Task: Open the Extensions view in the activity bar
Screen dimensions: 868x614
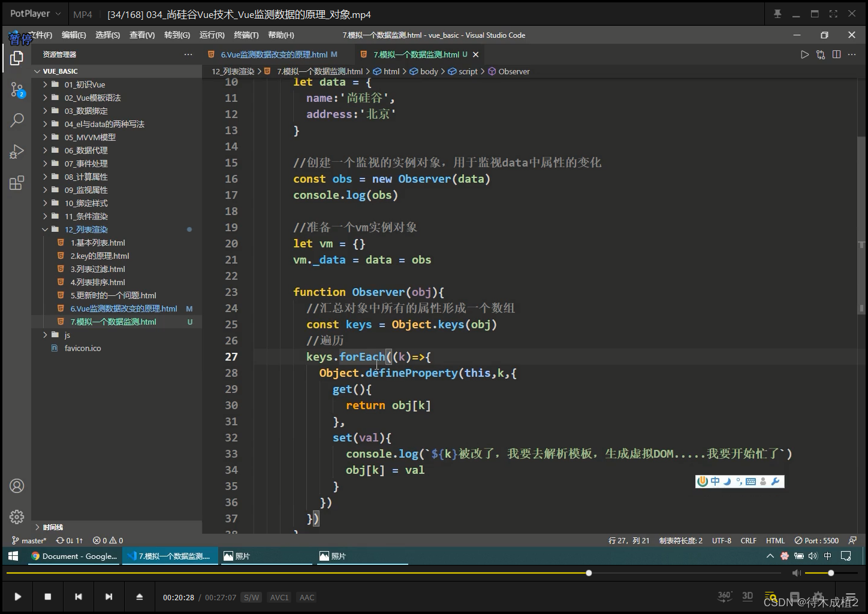Action: pos(17,183)
